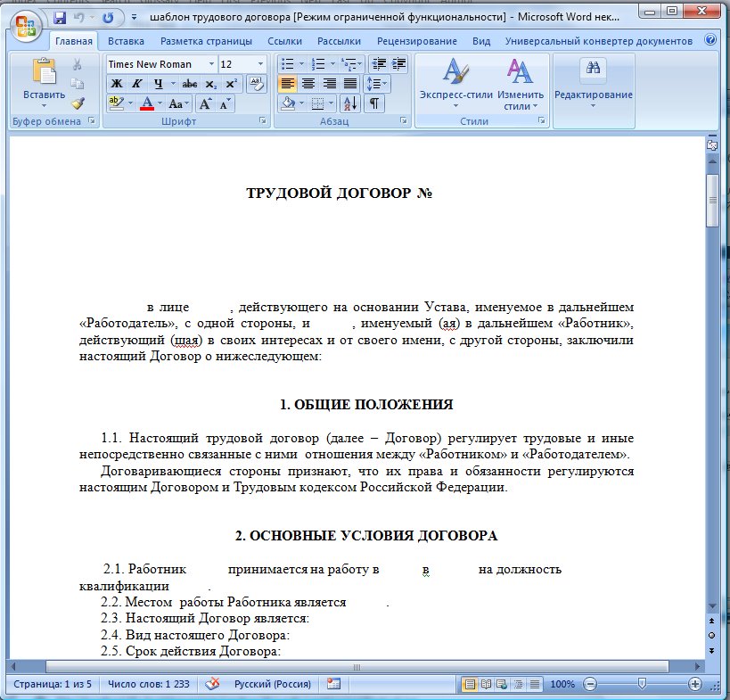
Task: Open the Рецензирование tab
Action: (x=416, y=41)
